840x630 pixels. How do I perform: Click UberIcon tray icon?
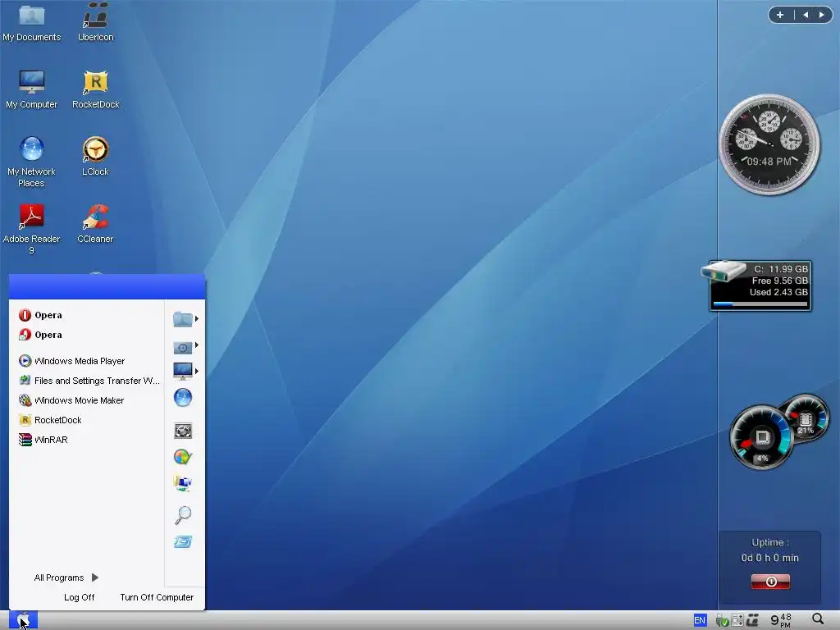(752, 620)
